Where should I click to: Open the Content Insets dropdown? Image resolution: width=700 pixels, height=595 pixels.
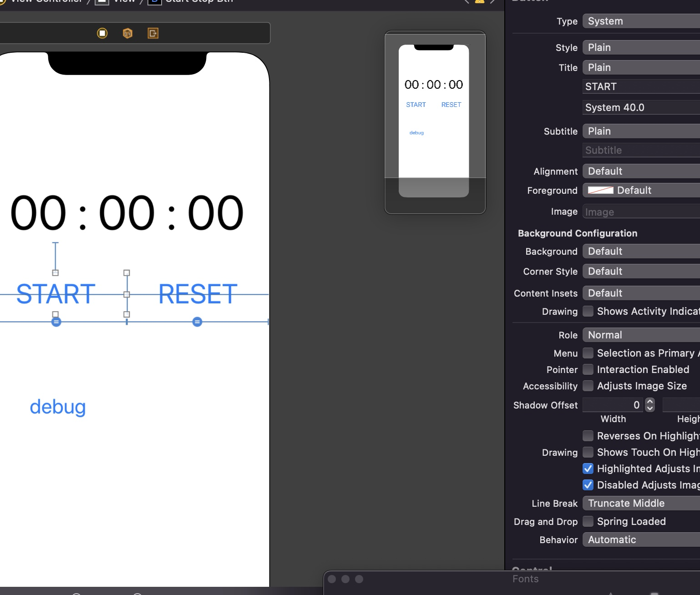641,293
